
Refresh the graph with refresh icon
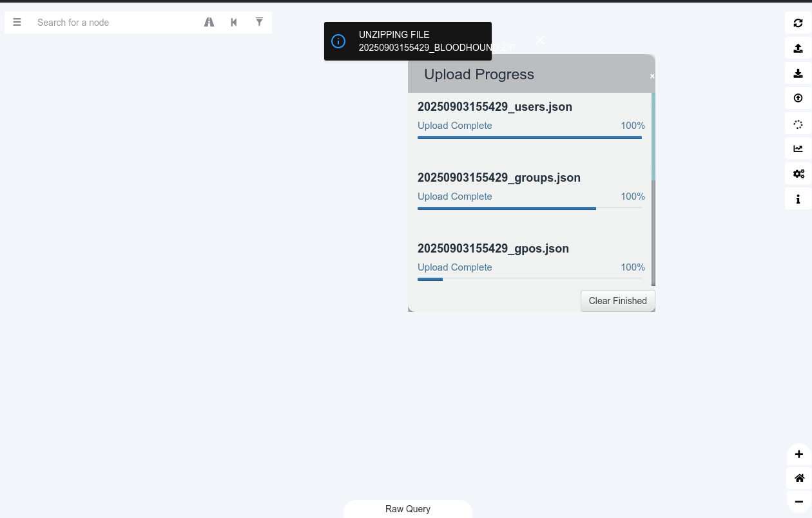(x=798, y=23)
